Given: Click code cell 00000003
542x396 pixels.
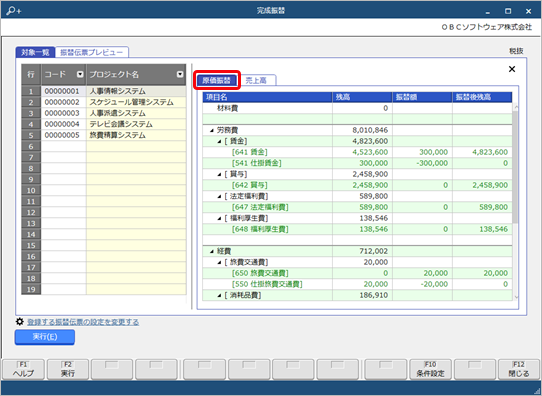Looking at the screenshot, I should [64, 113].
